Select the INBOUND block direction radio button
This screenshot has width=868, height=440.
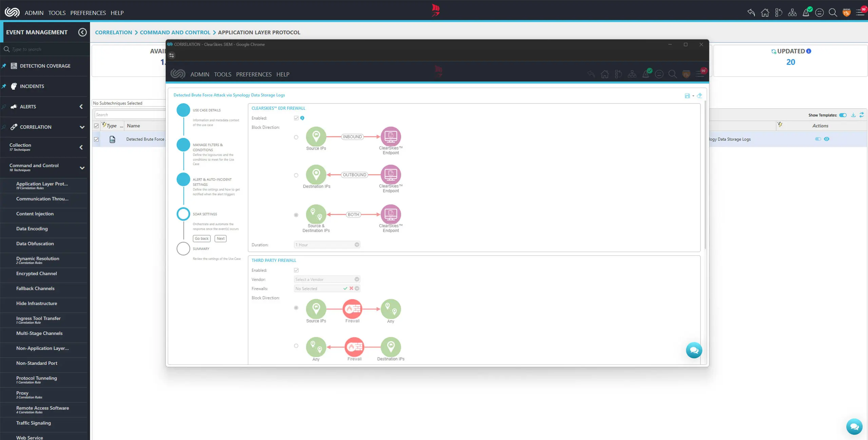point(296,137)
